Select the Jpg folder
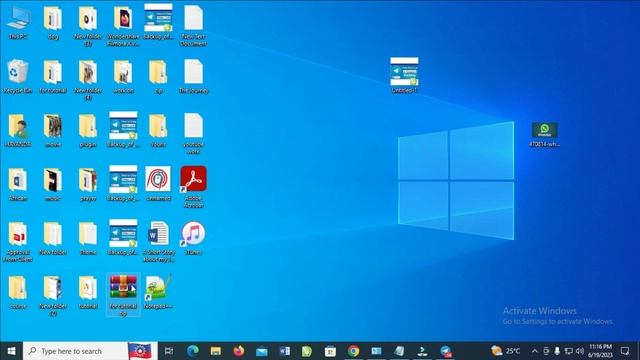Image resolution: width=640 pixels, height=360 pixels. tap(53, 23)
